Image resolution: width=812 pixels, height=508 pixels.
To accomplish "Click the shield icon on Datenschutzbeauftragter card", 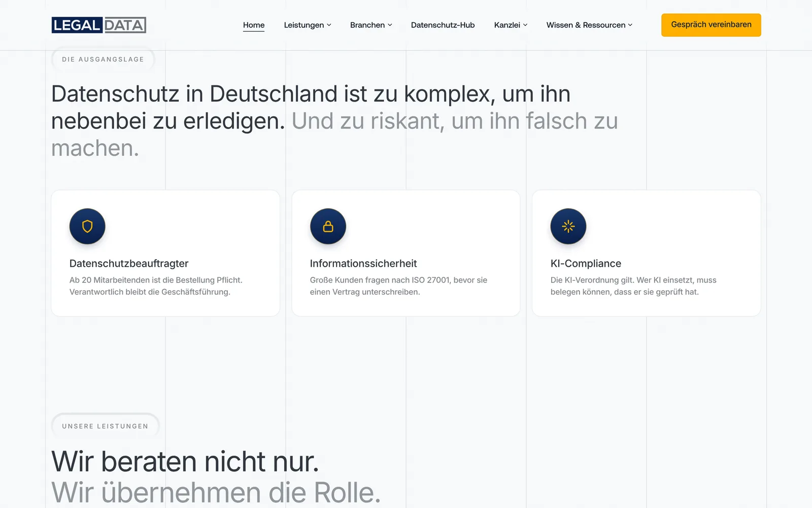I will pos(87,226).
